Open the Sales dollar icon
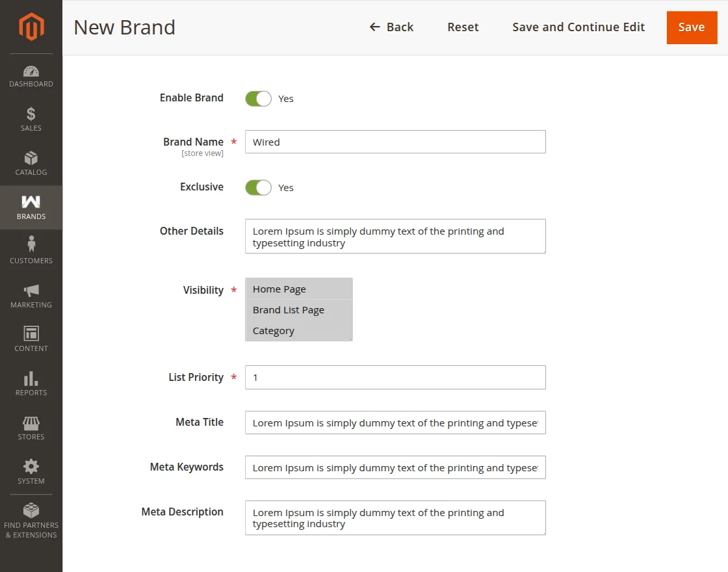Image resolution: width=728 pixels, height=572 pixels. click(31, 114)
